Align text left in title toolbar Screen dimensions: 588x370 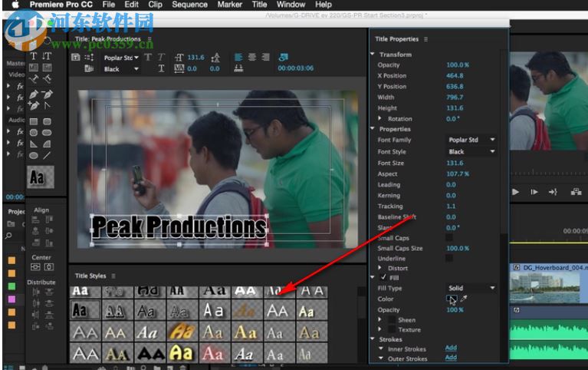click(238, 57)
